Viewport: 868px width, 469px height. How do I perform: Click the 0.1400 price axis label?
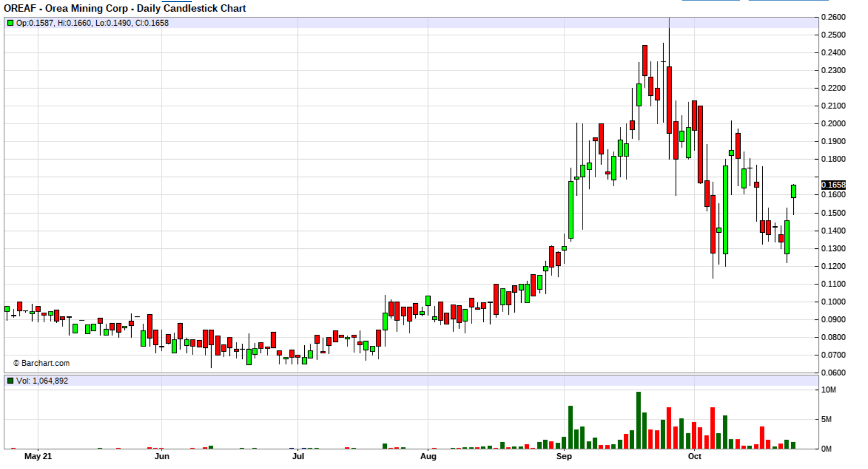pos(833,231)
